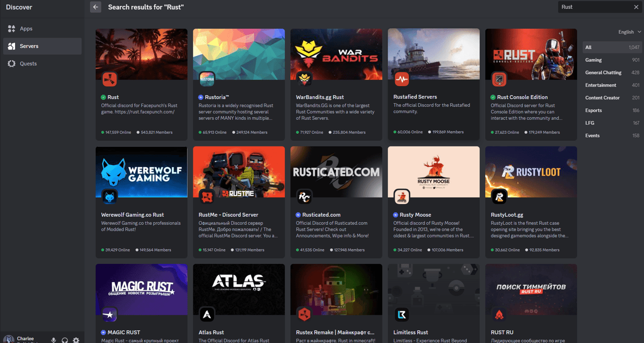Click the Werewolf Gaming wolf avatar
644x343 pixels.
(110, 197)
